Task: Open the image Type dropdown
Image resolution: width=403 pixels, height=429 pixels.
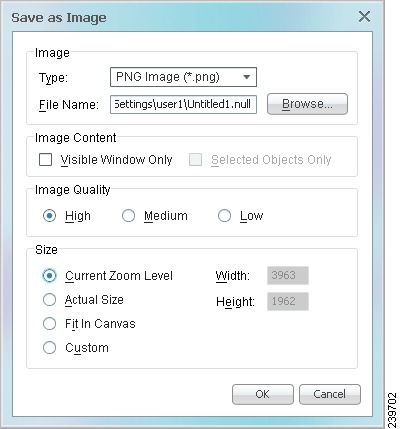Action: (183, 77)
